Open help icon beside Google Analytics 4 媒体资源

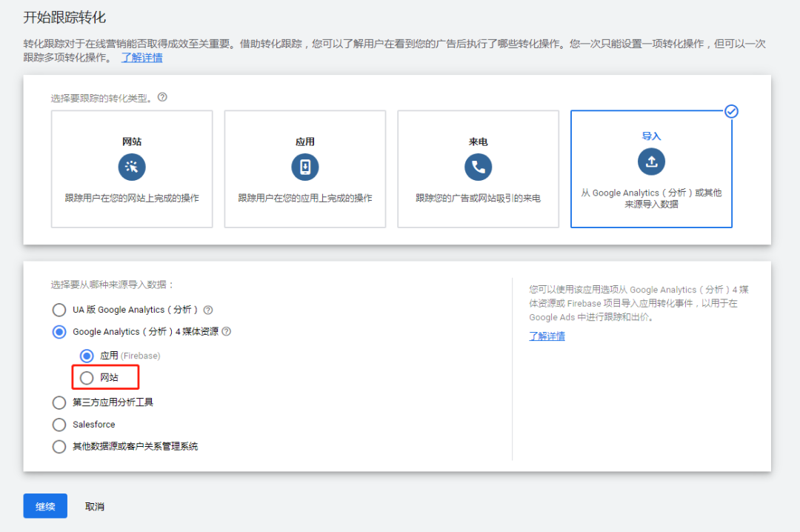click(x=227, y=331)
